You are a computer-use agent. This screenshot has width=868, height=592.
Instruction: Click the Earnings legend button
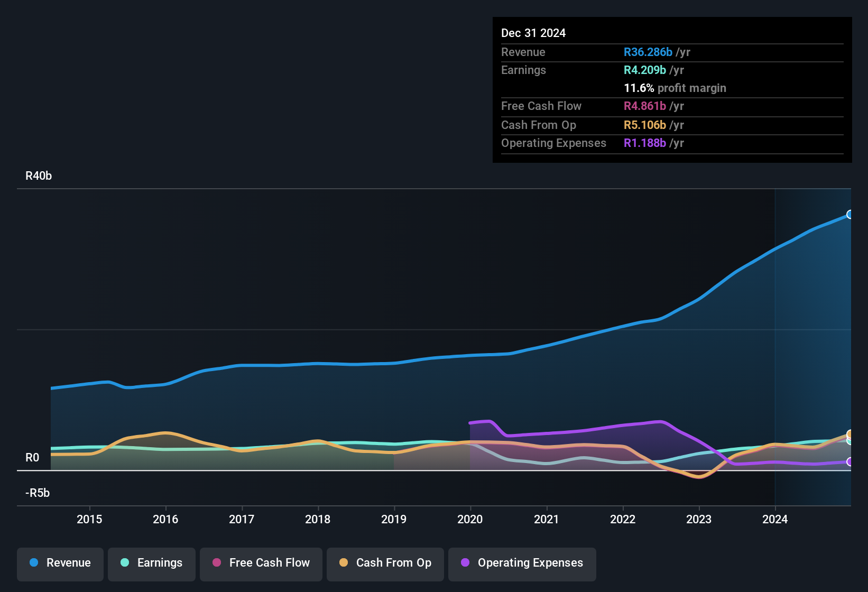tap(151, 563)
